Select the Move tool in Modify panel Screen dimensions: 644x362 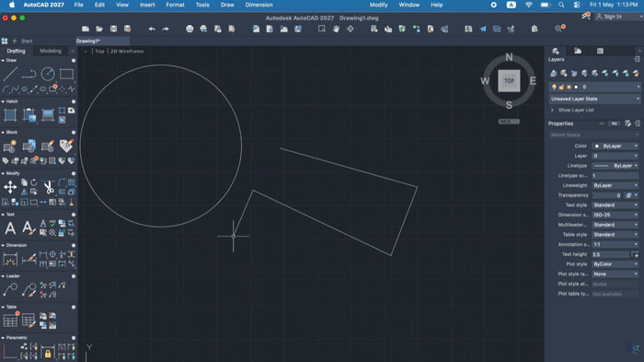pyautogui.click(x=10, y=187)
